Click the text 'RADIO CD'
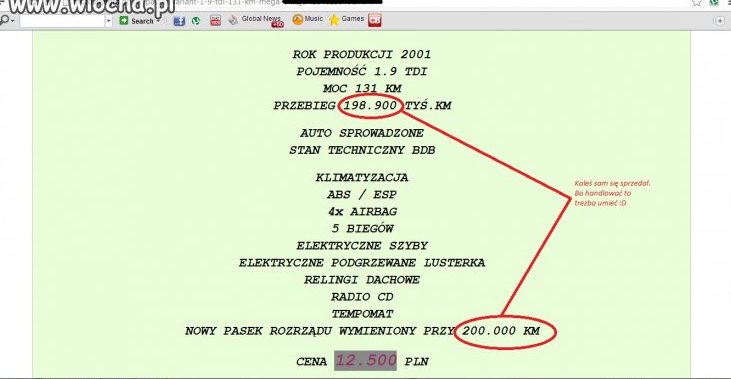 pos(362,297)
